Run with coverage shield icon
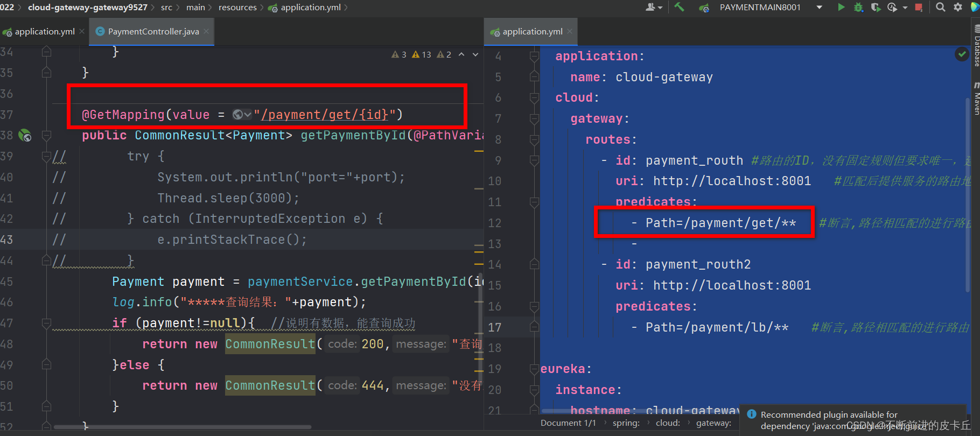Screen dimensions: 980x436 coord(876,7)
